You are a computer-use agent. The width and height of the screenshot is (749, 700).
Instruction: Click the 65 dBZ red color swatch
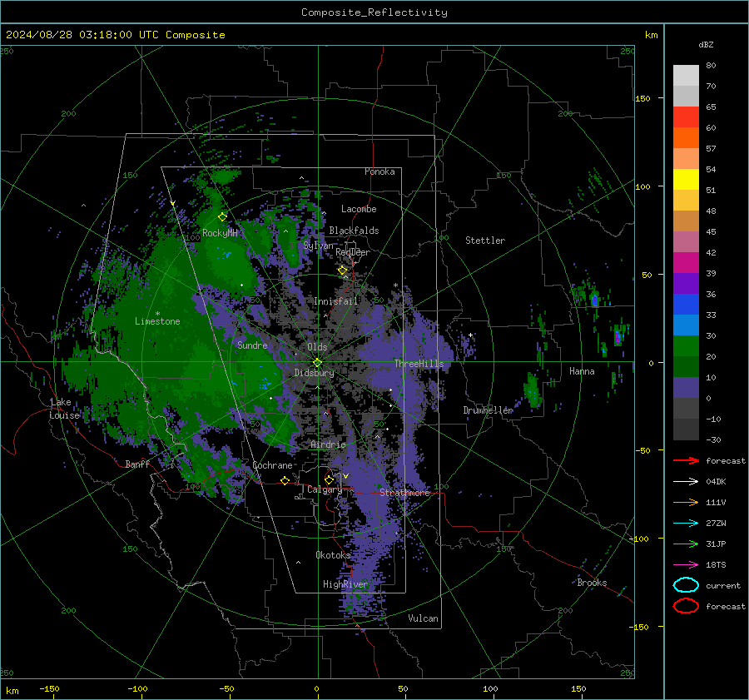pos(686,117)
